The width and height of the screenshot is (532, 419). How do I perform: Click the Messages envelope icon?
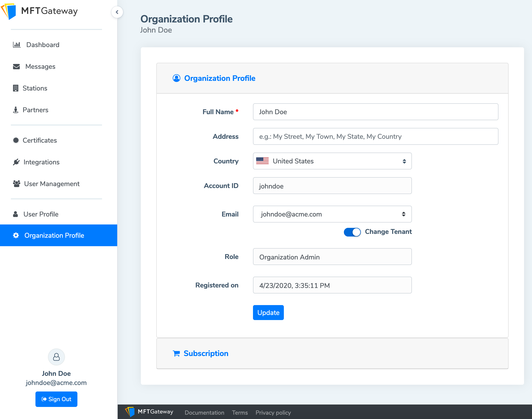(x=16, y=66)
